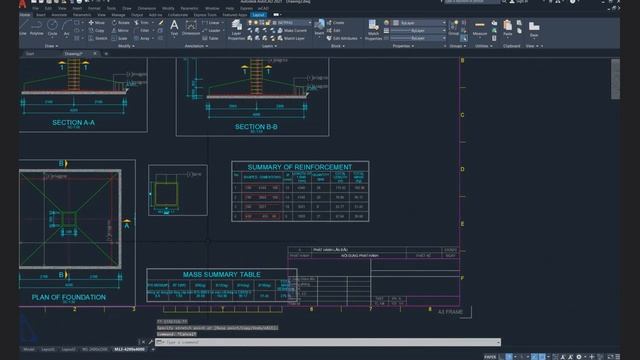Toggle PAPER space status button
This screenshot has height=360, width=640.
(x=490, y=357)
